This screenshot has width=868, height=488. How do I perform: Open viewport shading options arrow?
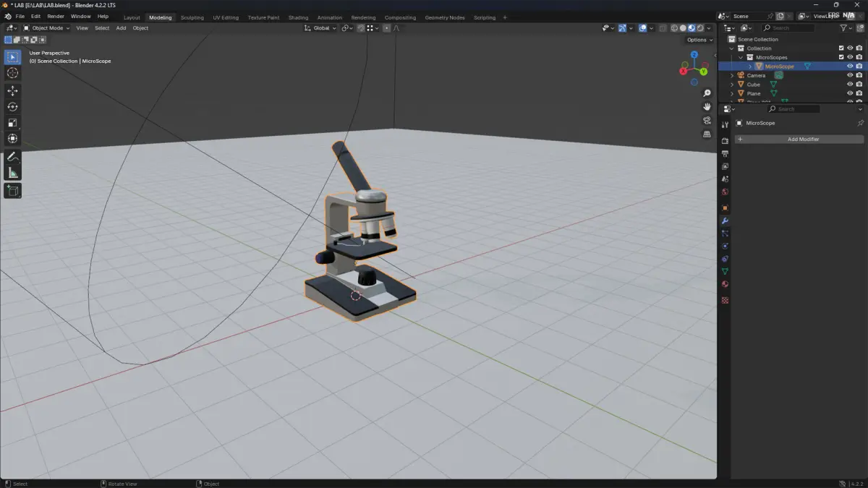coord(709,28)
